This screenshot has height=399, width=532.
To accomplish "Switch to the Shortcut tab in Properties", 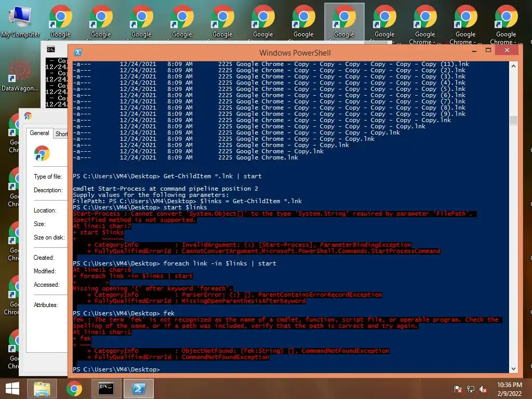I will point(61,134).
